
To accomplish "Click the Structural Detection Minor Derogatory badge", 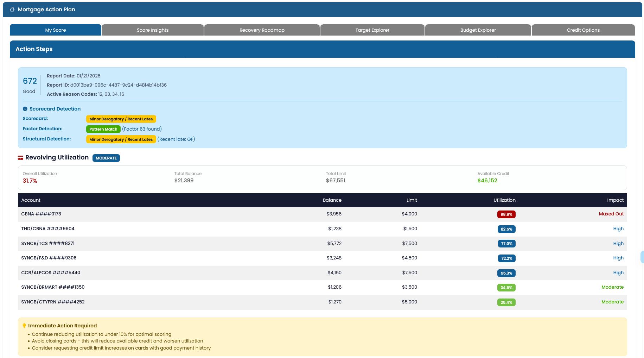I will click(x=121, y=139).
